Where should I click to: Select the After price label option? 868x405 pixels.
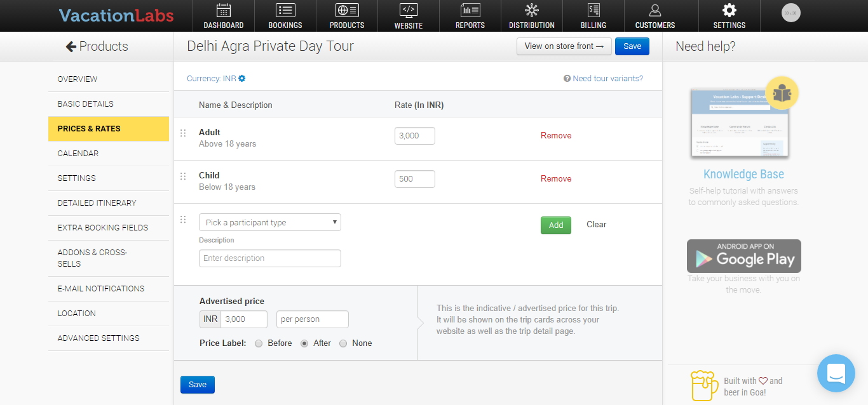pyautogui.click(x=304, y=343)
